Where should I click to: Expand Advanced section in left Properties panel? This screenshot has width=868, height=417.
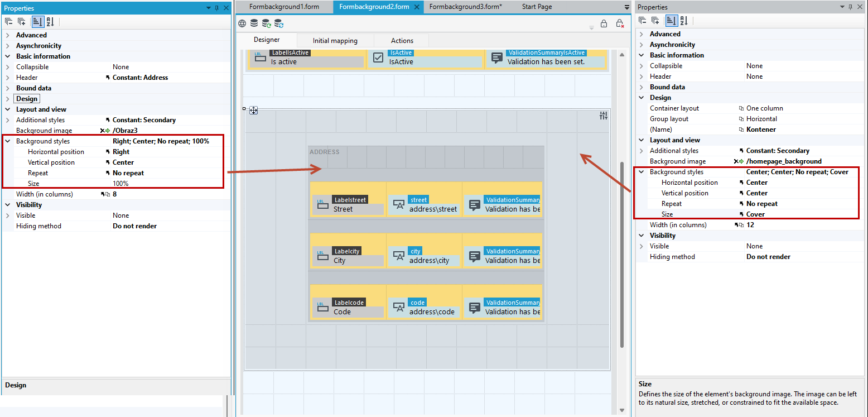point(8,35)
